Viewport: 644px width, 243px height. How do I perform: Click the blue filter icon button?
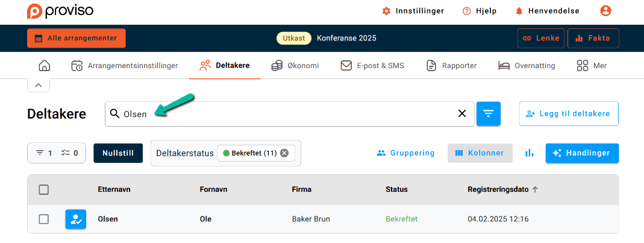click(x=488, y=113)
